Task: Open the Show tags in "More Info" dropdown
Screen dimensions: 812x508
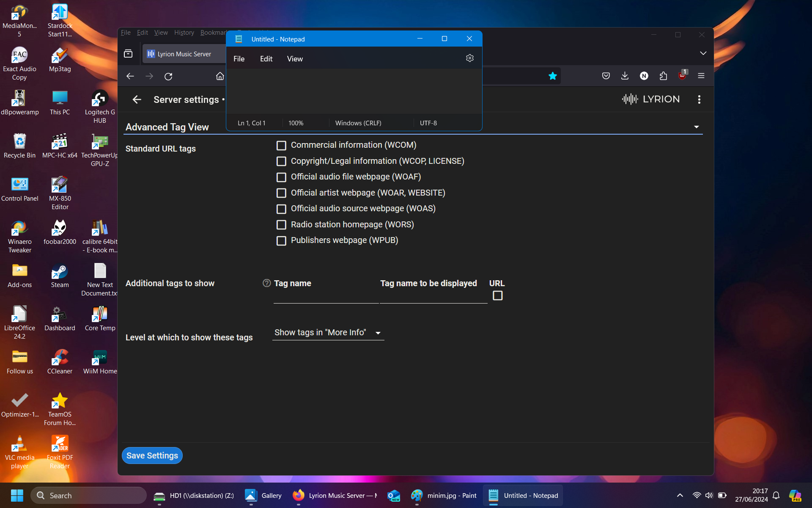Action: [328, 333]
